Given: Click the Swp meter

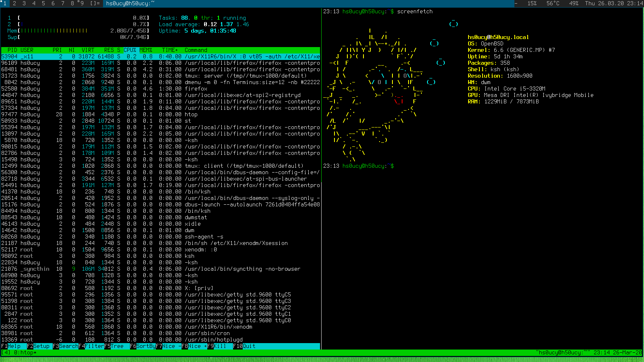Looking at the screenshot, I should [x=78, y=37].
